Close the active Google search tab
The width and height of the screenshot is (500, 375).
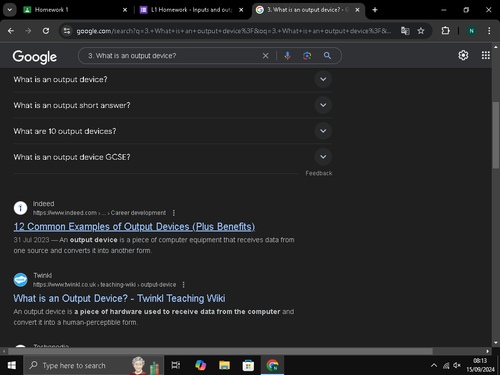(x=357, y=10)
